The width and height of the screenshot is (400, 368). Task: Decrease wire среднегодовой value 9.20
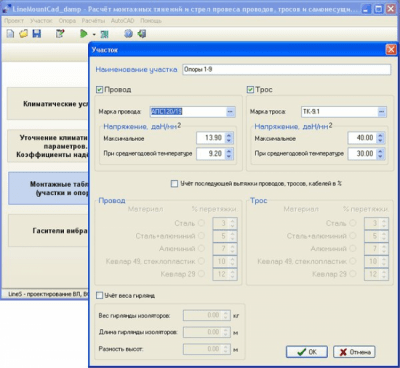pyautogui.click(x=229, y=156)
